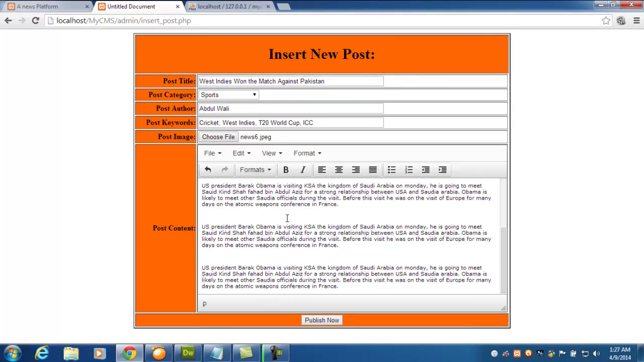Open the editor File menu
644x362 pixels.
(x=212, y=153)
